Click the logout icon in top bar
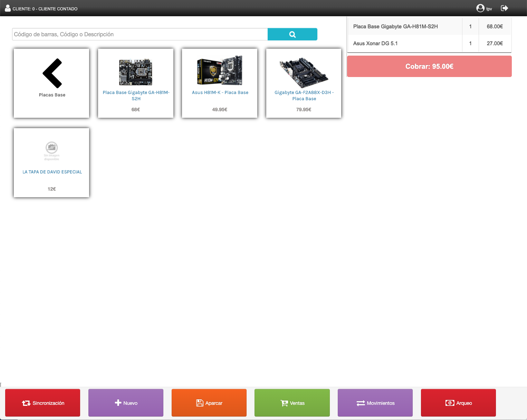This screenshot has height=420, width=527. (504, 8)
